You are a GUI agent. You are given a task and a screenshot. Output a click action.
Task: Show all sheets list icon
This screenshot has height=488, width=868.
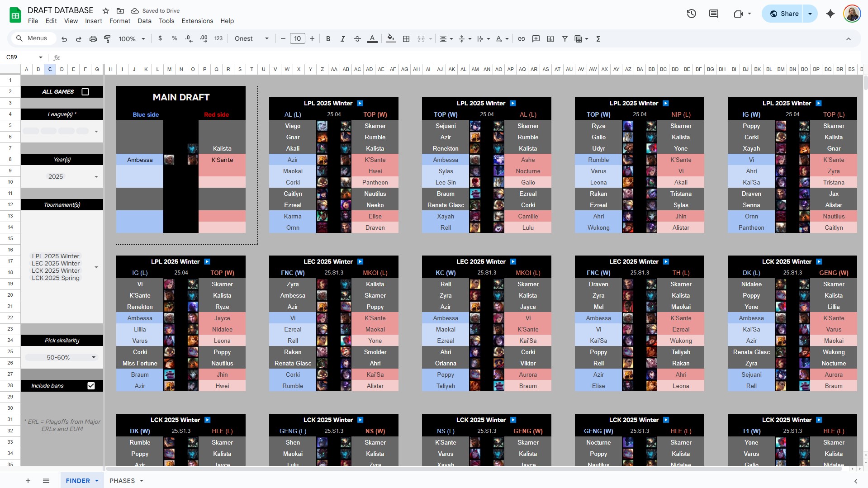pyautogui.click(x=46, y=481)
